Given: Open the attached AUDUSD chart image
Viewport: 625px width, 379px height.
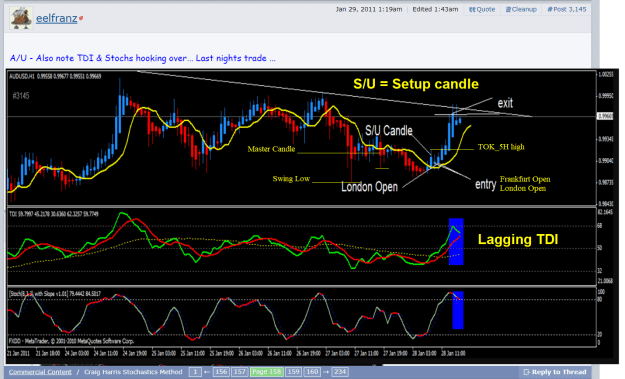Looking at the screenshot, I should coord(312,216).
